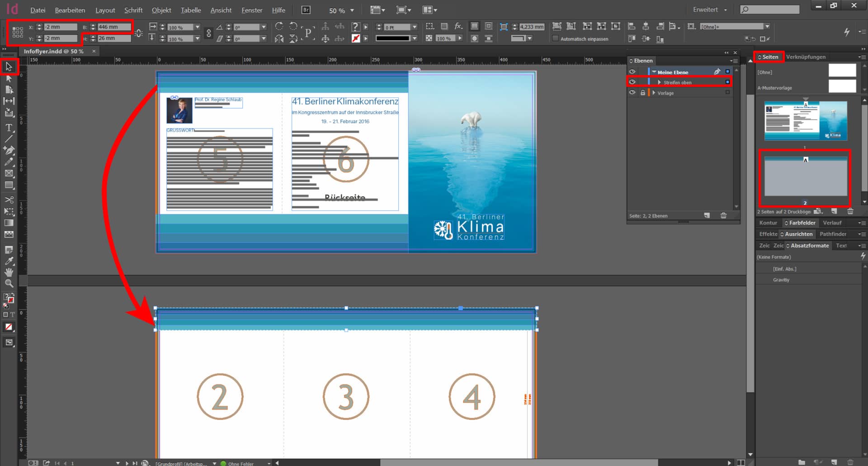Click the black stroke color bar
The height and width of the screenshot is (466, 868).
(x=392, y=38)
